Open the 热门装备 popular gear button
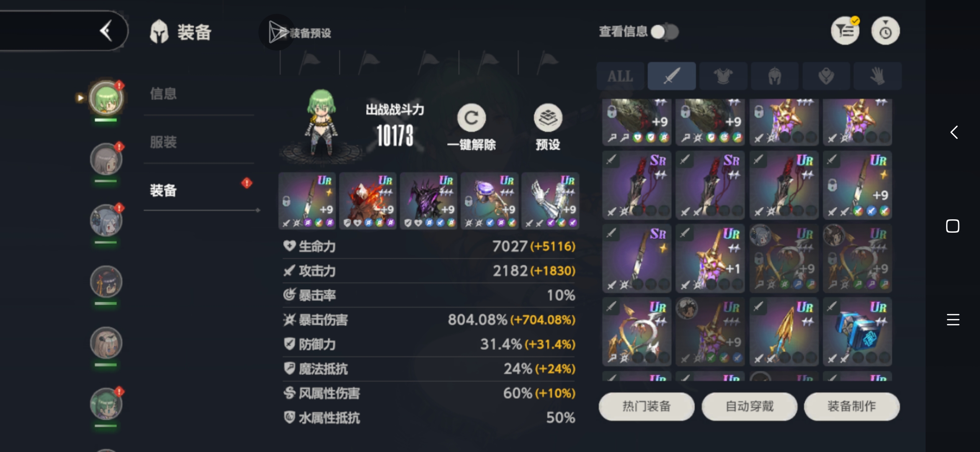The height and width of the screenshot is (452, 980). 646,406
